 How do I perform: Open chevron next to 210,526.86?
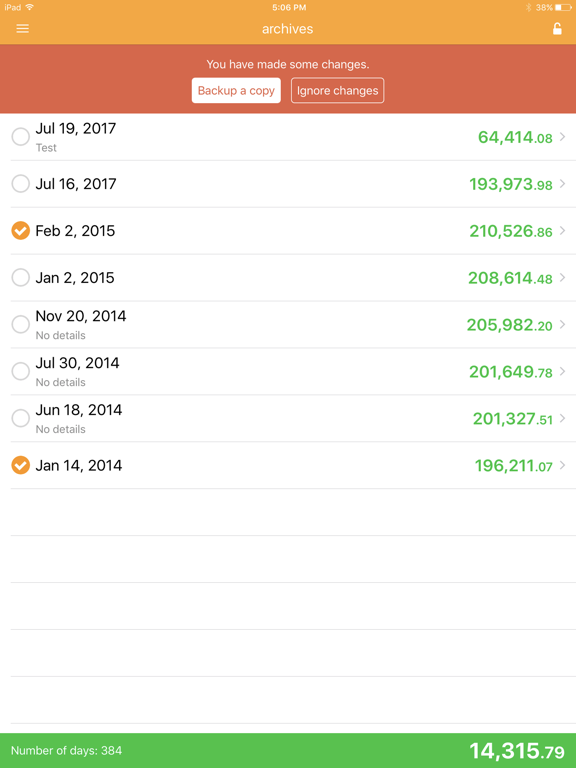pyautogui.click(x=562, y=231)
